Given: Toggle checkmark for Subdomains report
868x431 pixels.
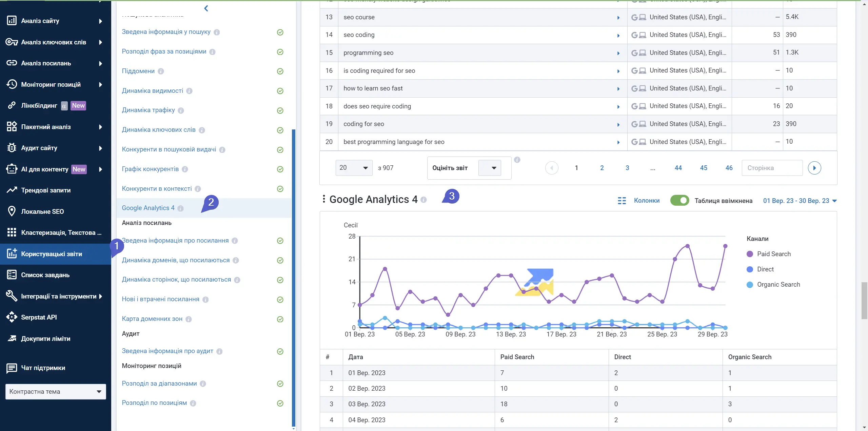Looking at the screenshot, I should click(280, 71).
